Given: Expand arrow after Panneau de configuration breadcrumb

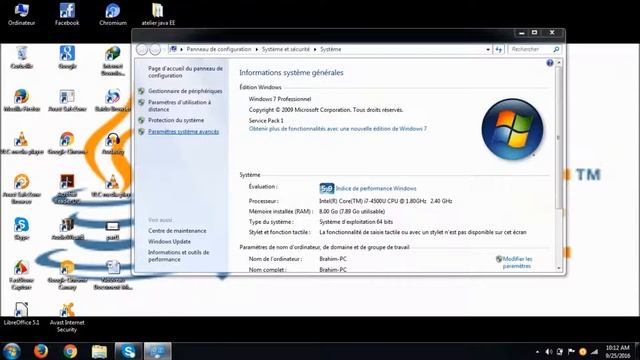Looking at the screenshot, I should pyautogui.click(x=256, y=49).
